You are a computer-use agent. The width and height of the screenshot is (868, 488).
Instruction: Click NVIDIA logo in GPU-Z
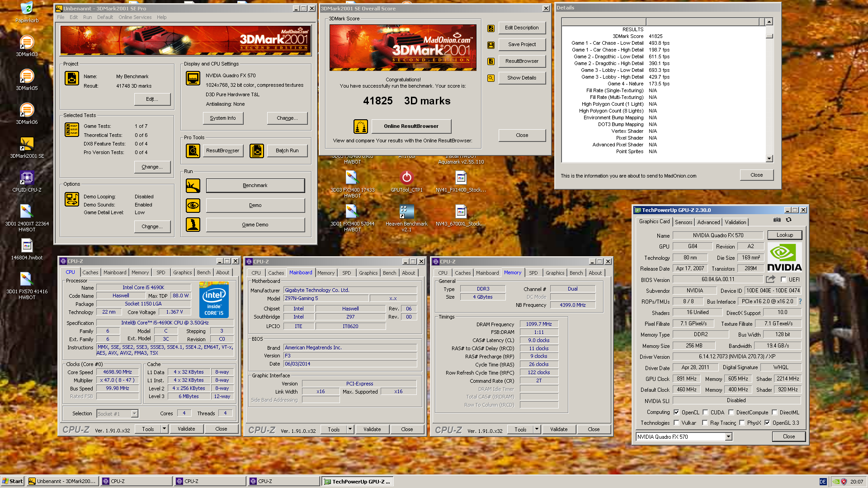tap(784, 257)
